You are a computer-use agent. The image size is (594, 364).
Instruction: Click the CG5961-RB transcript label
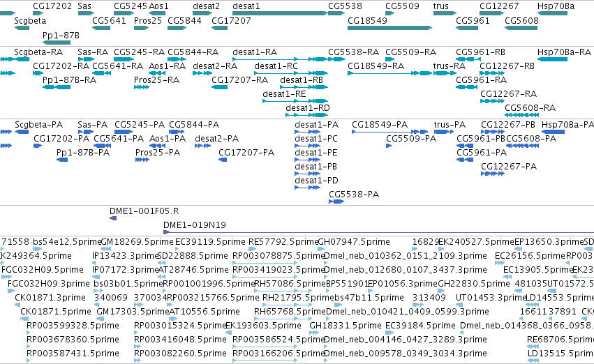point(480,52)
